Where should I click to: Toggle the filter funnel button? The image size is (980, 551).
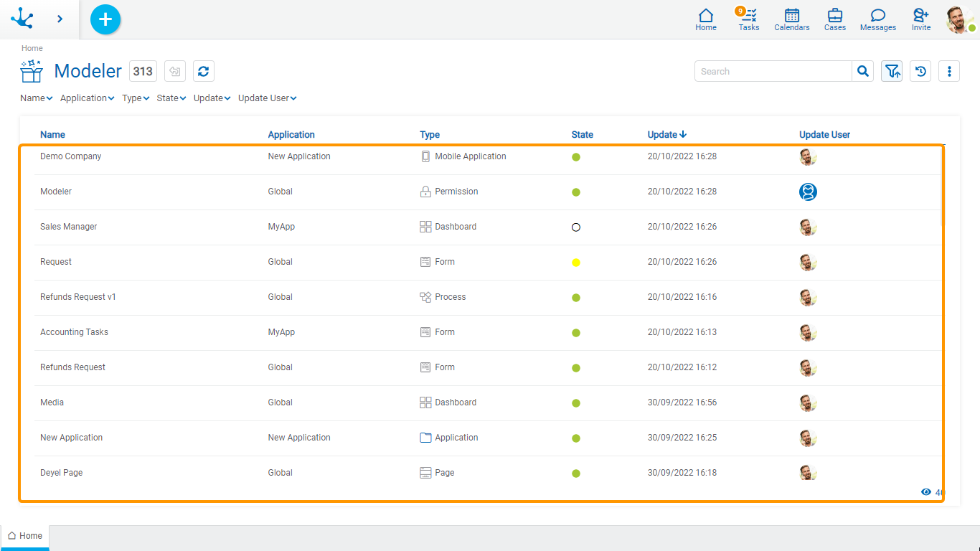892,71
